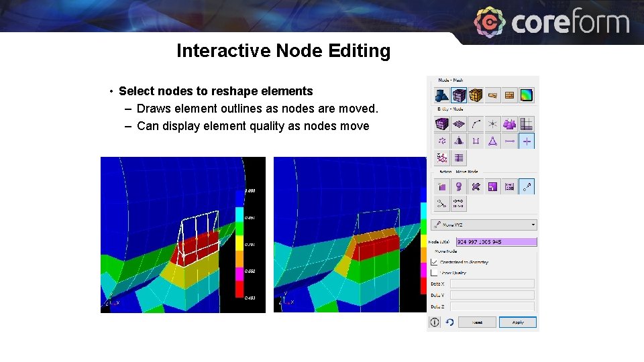
Task: Choose the Curve entity arc icon
Action: [x=476, y=123]
